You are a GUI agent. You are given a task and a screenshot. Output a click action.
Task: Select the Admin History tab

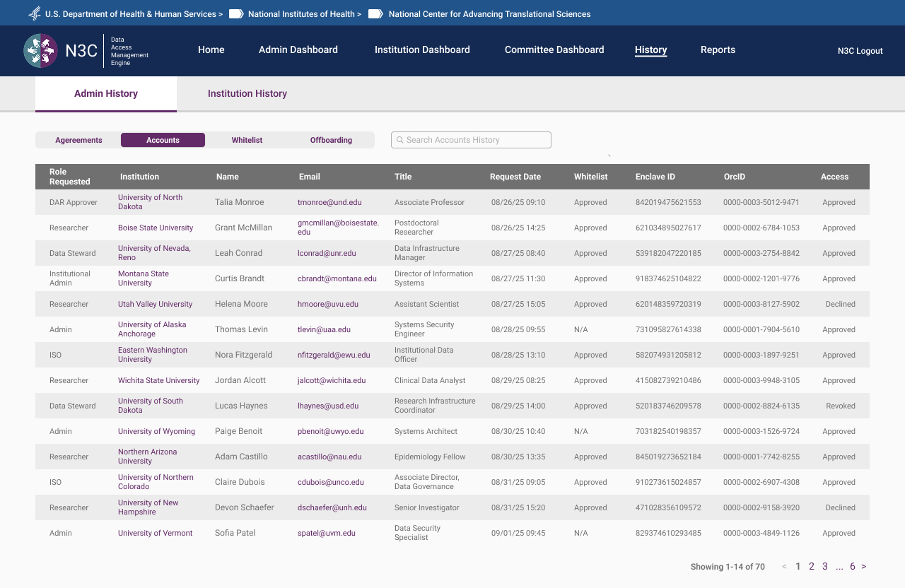point(106,94)
